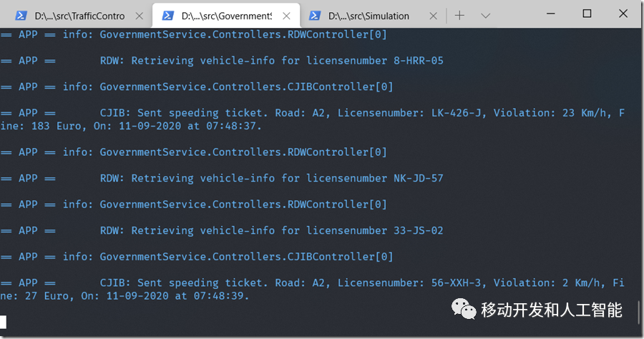Switch to the src\Simulation tab
The image size is (644, 339).
(369, 16)
